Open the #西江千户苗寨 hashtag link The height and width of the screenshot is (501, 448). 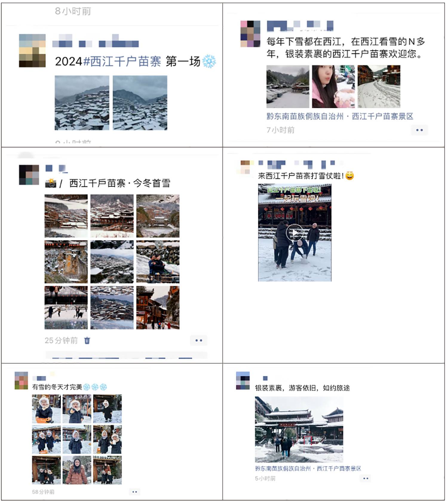(122, 62)
